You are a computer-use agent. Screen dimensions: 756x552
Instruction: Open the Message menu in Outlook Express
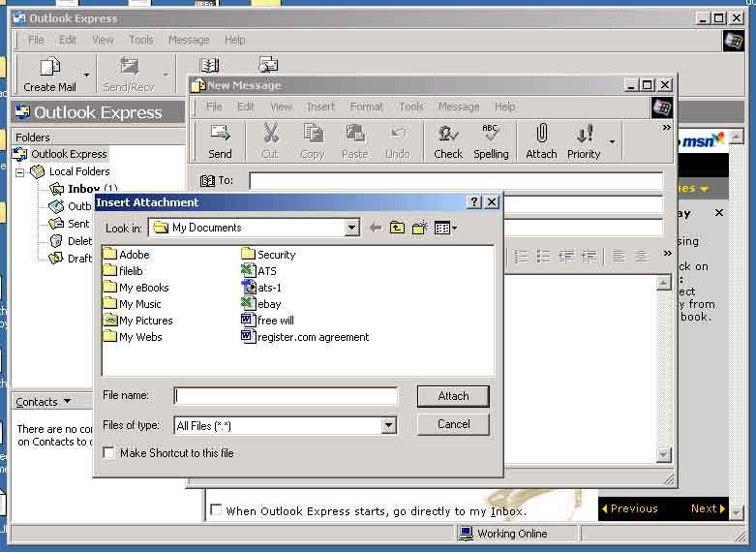point(189,40)
